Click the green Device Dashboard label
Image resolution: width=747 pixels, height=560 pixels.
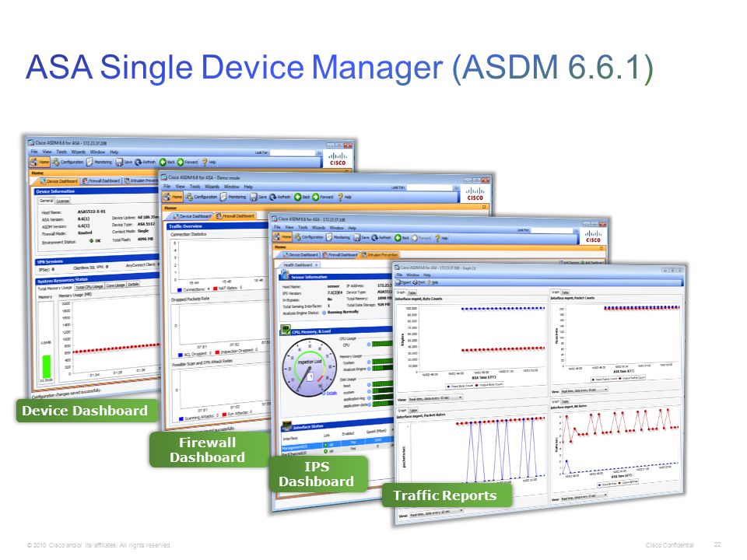[86, 411]
